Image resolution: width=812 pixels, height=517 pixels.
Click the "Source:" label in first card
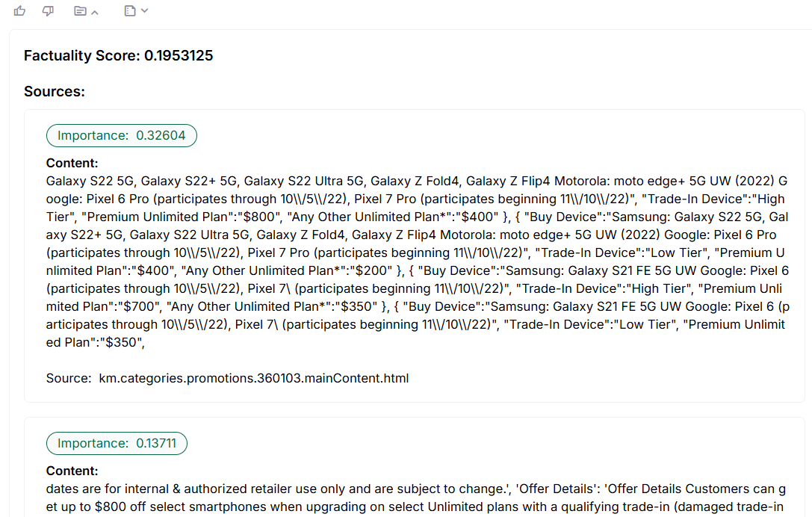[69, 378]
